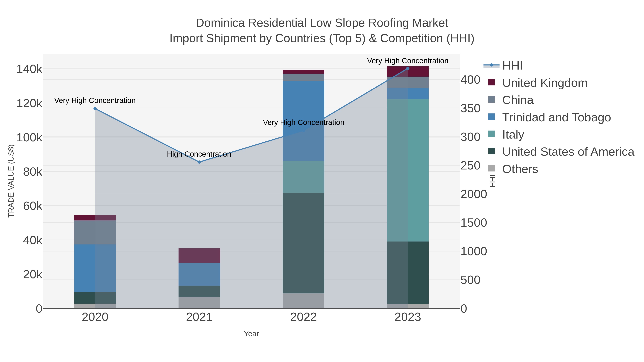
Task: Click the 2022 United States of America bar segment
Action: click(304, 243)
